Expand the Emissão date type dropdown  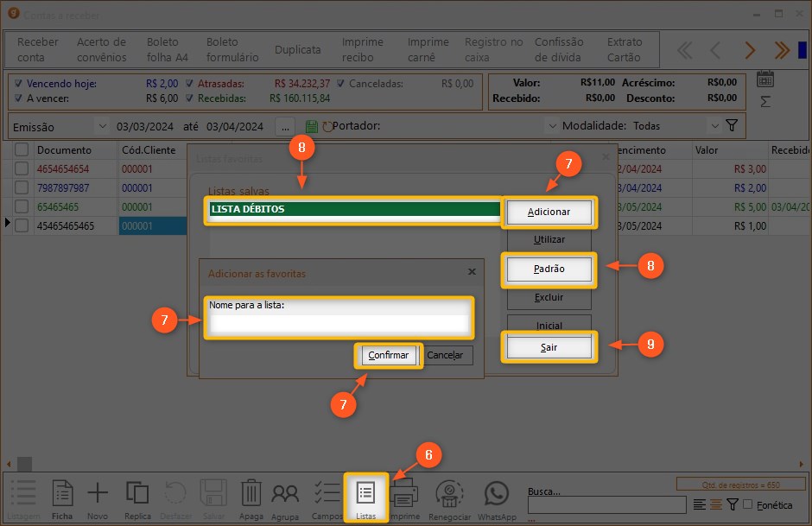(100, 126)
